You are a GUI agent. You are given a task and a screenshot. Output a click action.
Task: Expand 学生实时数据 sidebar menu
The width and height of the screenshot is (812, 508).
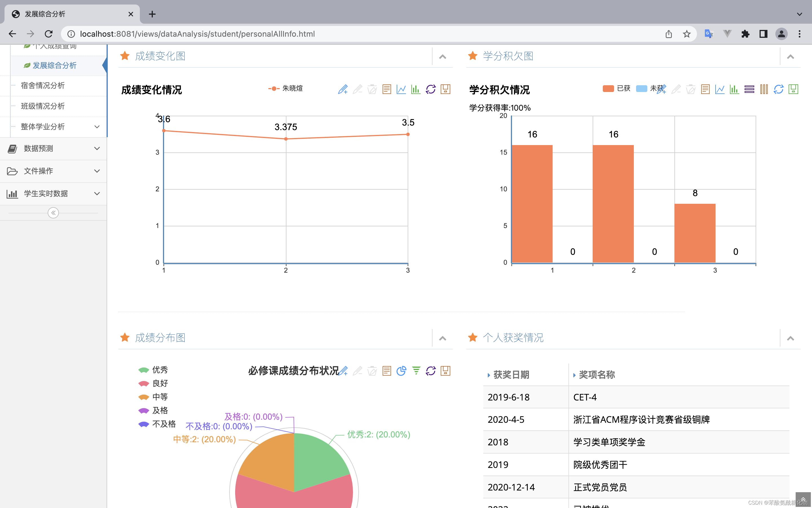[x=54, y=194]
